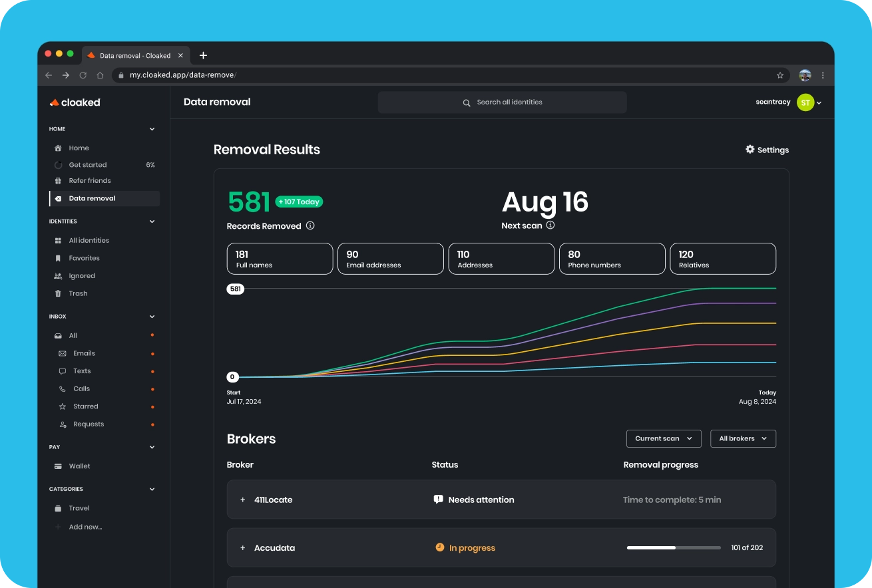The height and width of the screenshot is (588, 872).
Task: Collapse the IDENTITIES sidebar section
Action: [152, 221]
